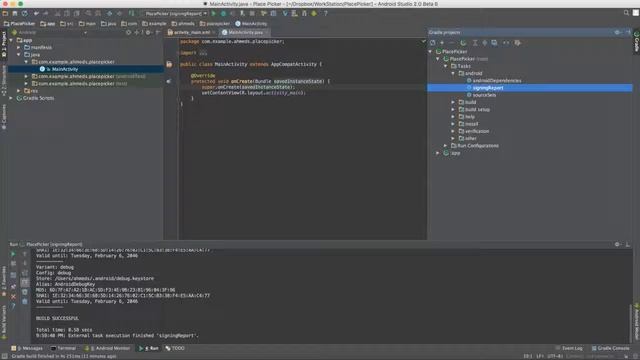The height and width of the screenshot is (360, 640).
Task: Click the example breadcrumb folder
Action: (154, 24)
